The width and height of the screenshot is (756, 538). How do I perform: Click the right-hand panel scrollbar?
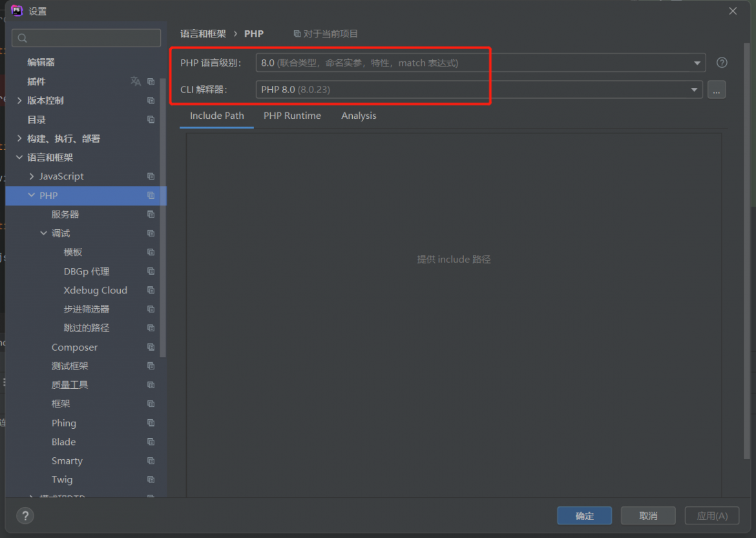point(747,251)
